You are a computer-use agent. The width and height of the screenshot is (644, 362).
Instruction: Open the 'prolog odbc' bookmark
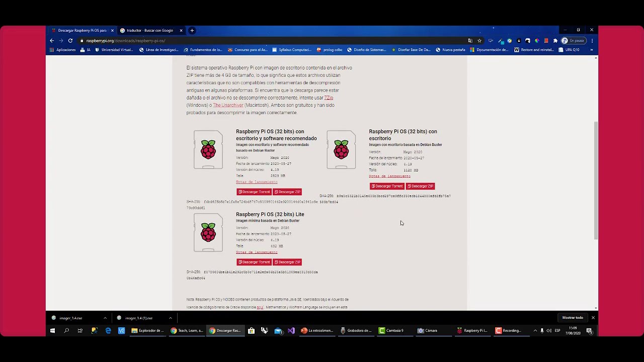click(x=330, y=50)
